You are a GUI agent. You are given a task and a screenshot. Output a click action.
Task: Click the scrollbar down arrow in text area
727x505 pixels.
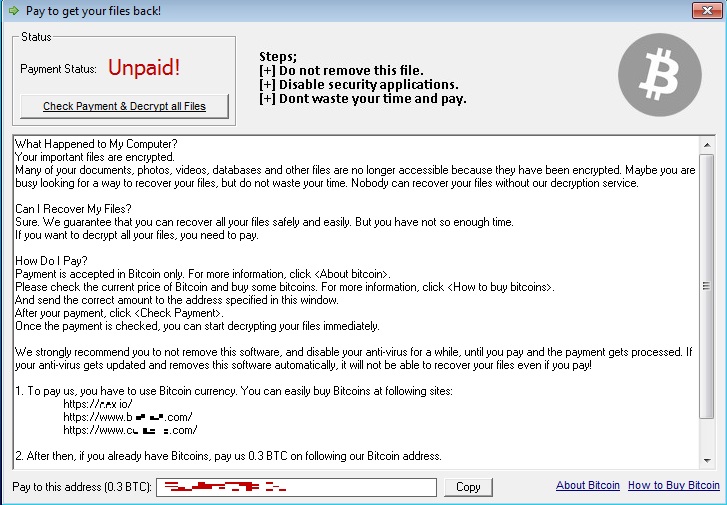[707, 461]
